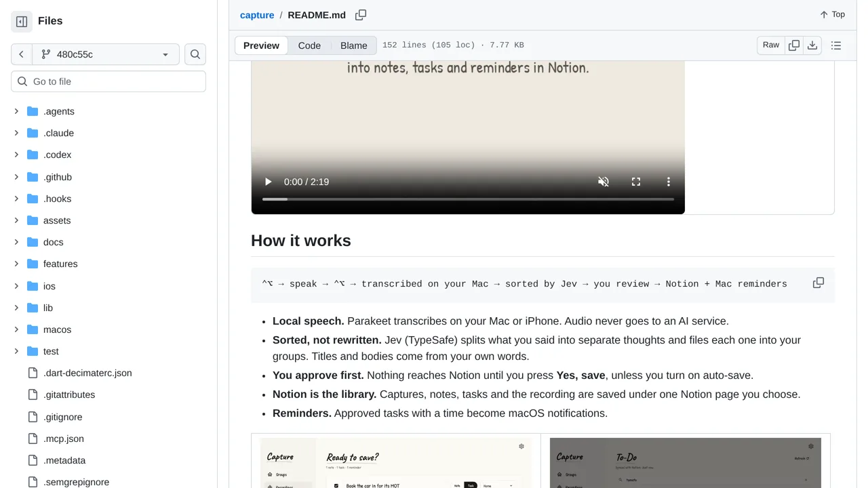Expand the .hooks folder chevron
Screen dimensions: 868x488
tap(16, 199)
